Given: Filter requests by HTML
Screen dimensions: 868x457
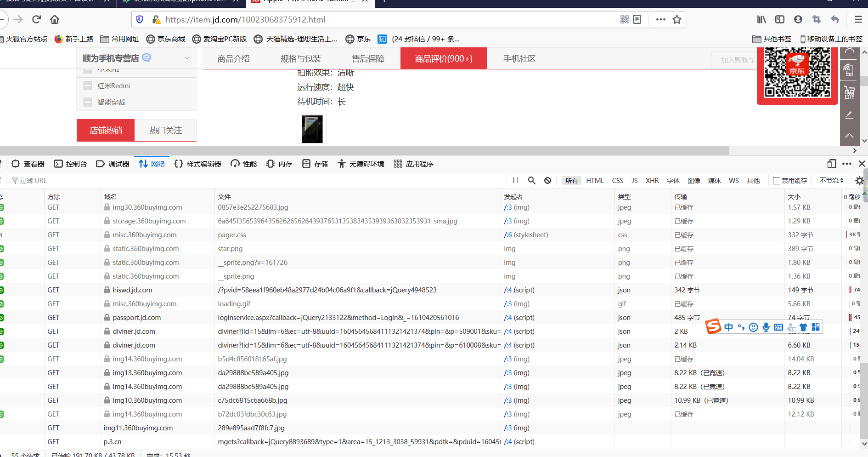Looking at the screenshot, I should click(x=595, y=181).
